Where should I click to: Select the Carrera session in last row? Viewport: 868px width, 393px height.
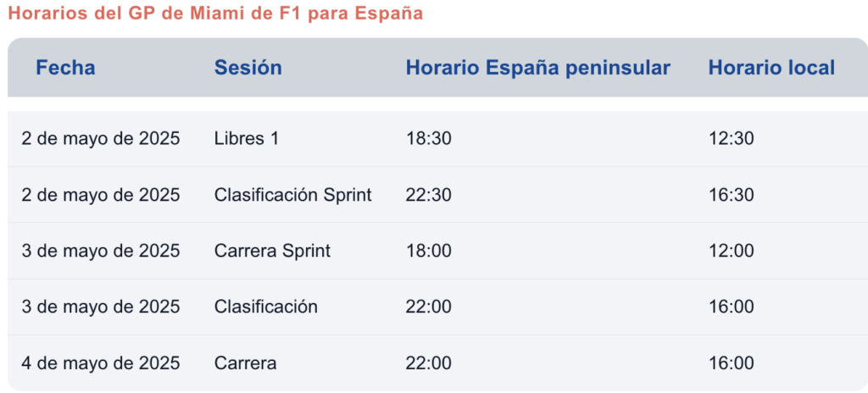[245, 363]
